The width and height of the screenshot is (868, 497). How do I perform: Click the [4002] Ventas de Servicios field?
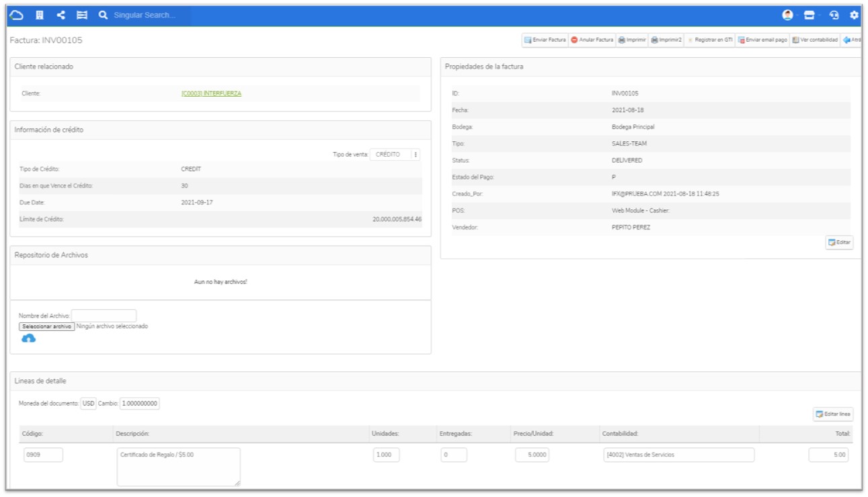679,455
